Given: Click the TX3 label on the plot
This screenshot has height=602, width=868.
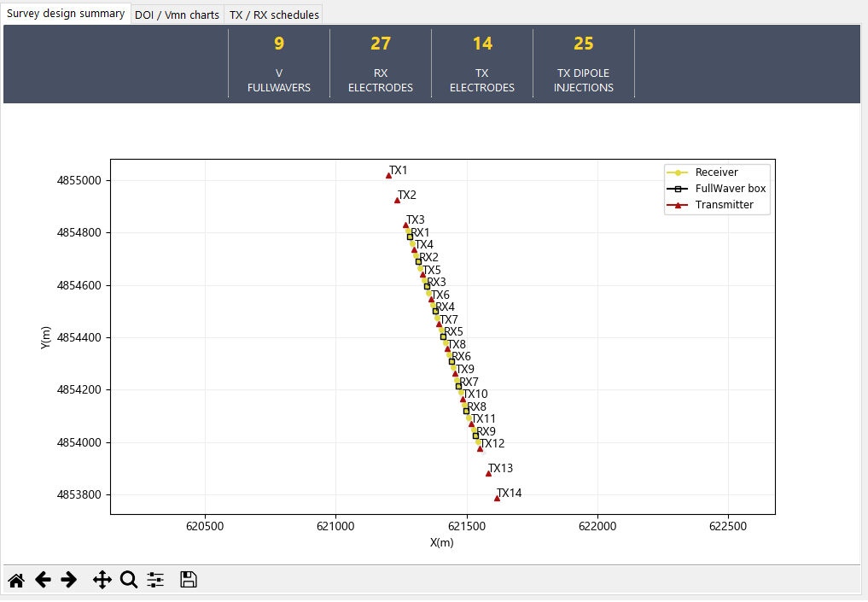Looking at the screenshot, I should 415,219.
